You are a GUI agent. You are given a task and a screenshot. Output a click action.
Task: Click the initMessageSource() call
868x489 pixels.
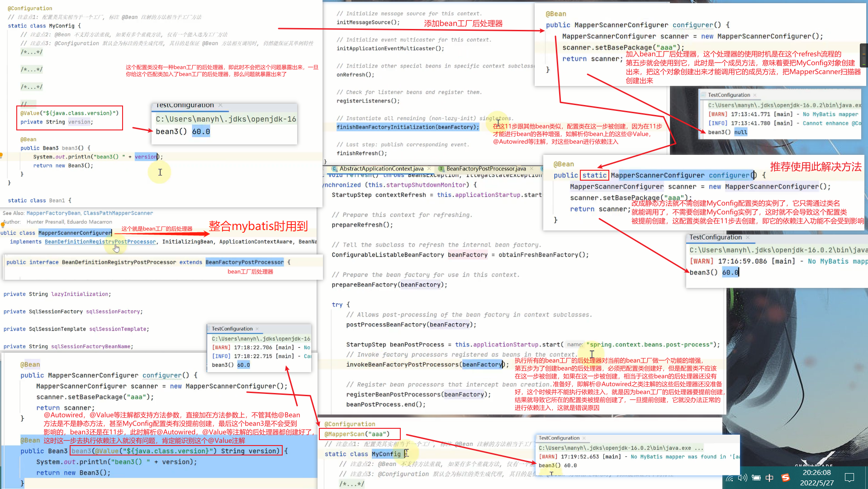[x=368, y=23]
